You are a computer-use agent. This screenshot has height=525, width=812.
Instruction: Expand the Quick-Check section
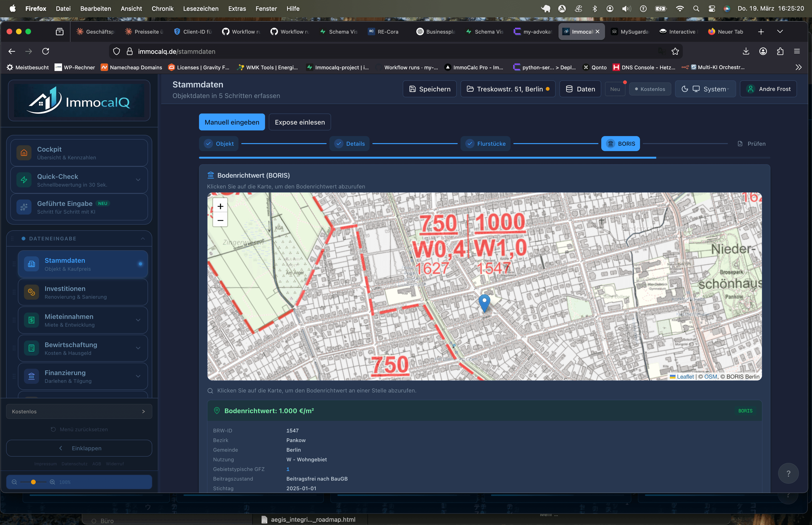138,180
